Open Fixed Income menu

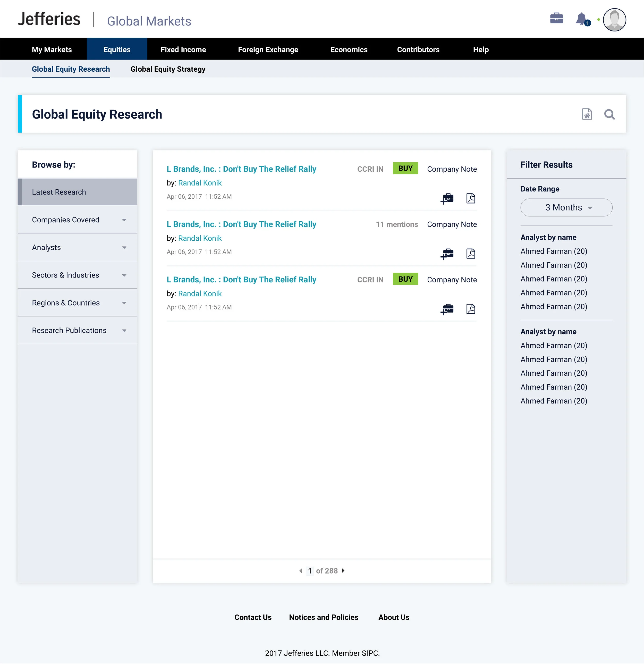tap(183, 49)
